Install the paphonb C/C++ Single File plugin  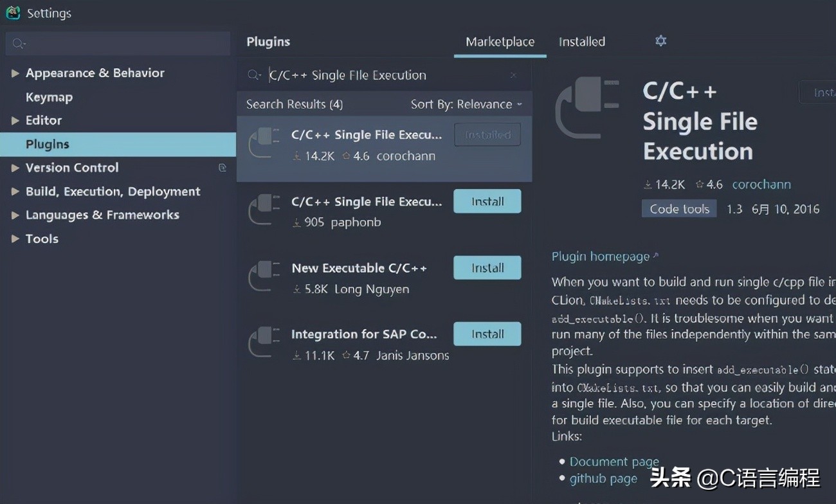pos(487,201)
